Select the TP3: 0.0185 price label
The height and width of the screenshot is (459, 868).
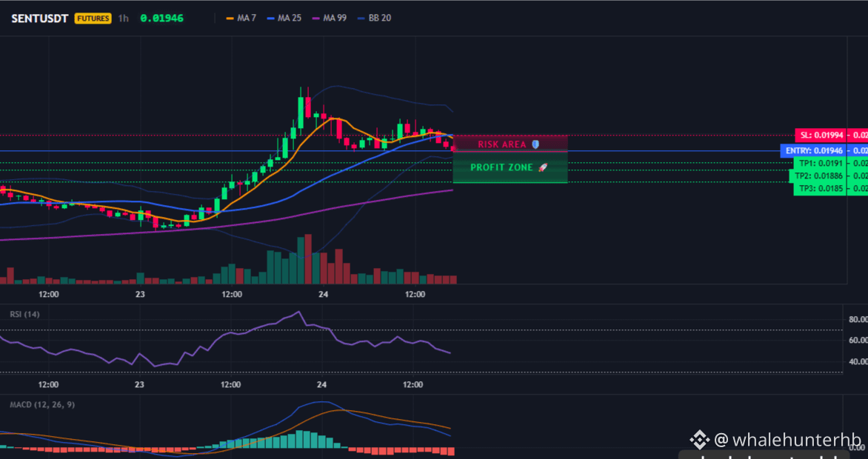point(821,190)
